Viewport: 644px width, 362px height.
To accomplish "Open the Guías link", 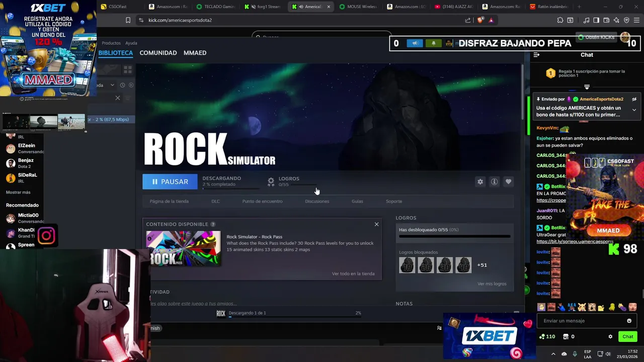I will [x=357, y=201].
